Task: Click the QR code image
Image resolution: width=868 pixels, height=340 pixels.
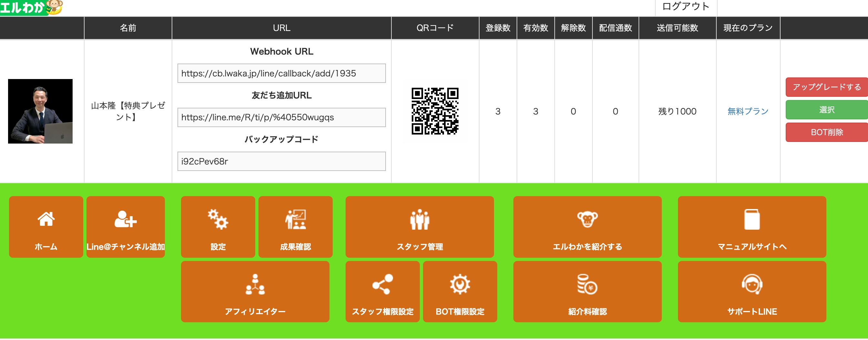Action: click(435, 111)
